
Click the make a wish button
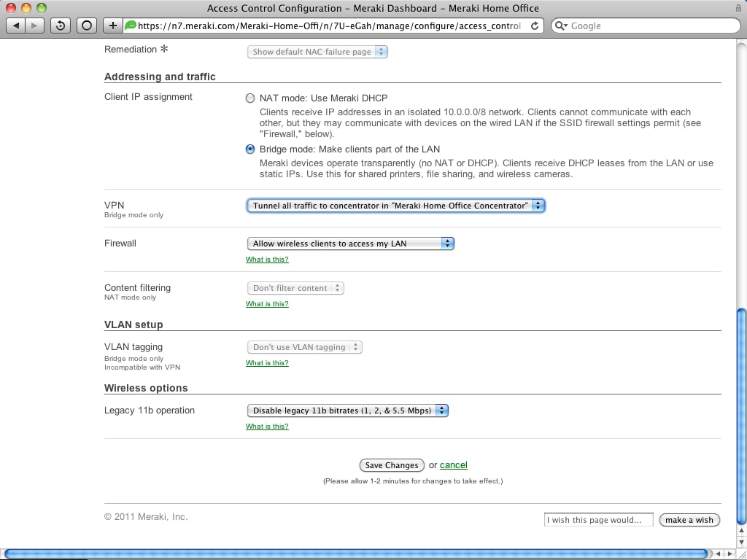pos(689,520)
